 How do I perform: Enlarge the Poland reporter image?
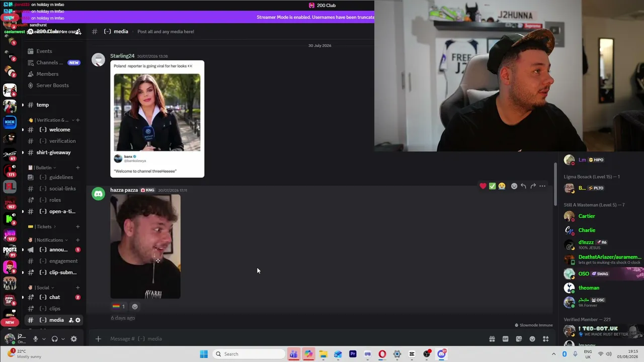pyautogui.click(x=157, y=119)
